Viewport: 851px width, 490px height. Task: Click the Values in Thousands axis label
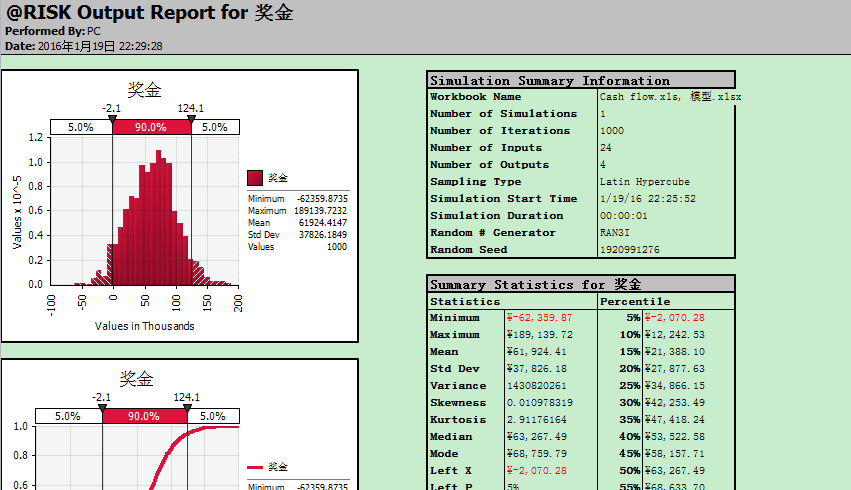[145, 326]
